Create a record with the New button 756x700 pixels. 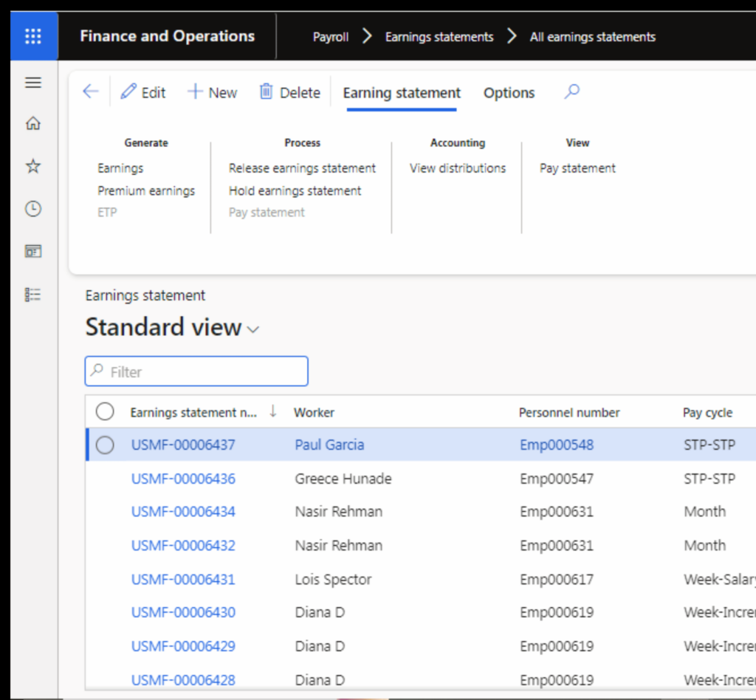[x=213, y=92]
